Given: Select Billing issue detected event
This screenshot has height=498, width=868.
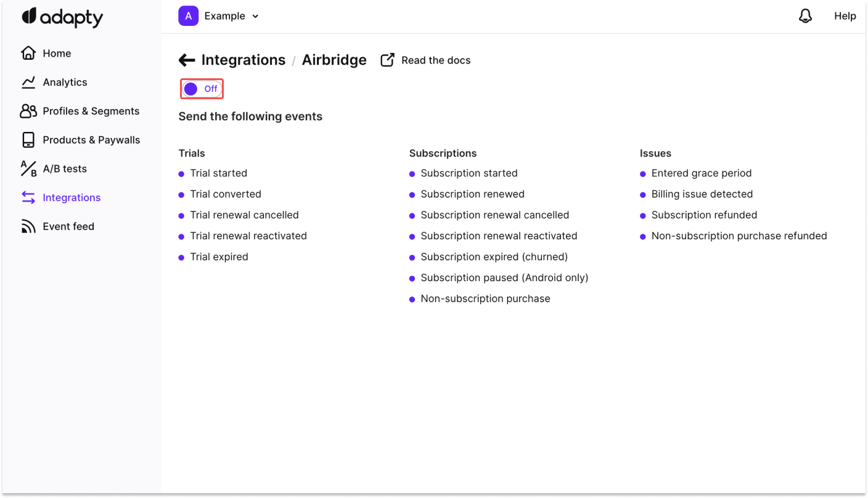Looking at the screenshot, I should [x=702, y=194].
